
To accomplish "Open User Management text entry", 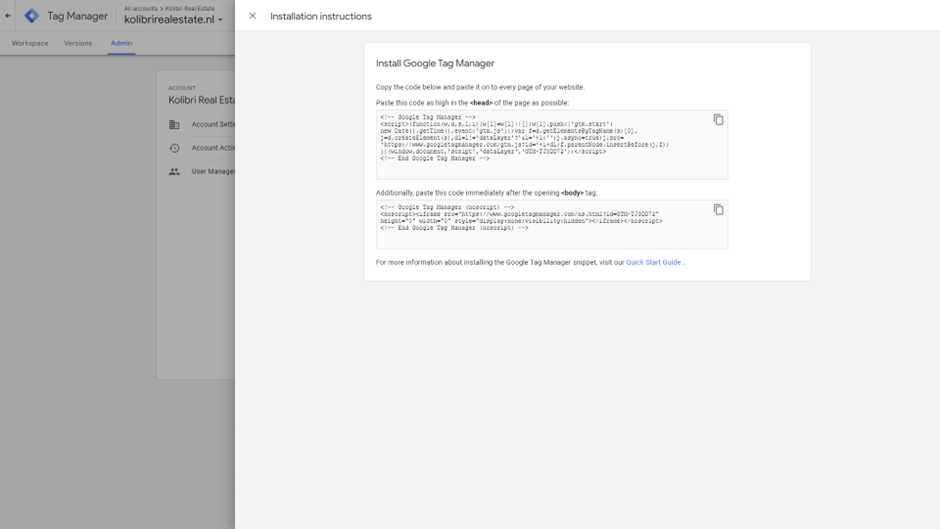I will pos(213,172).
